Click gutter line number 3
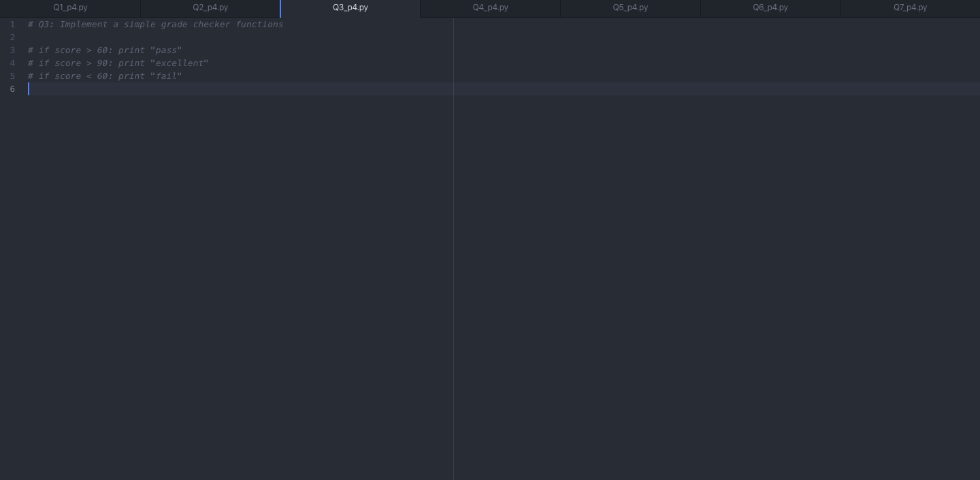The image size is (980, 480). 12,50
